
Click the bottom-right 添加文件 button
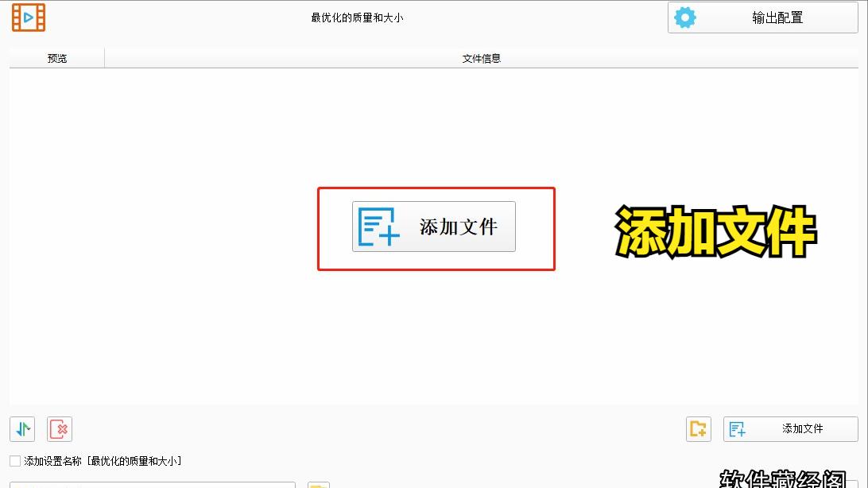[x=791, y=428]
